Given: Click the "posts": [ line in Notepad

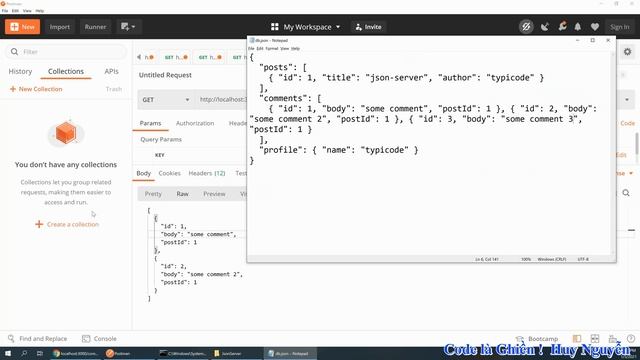Looking at the screenshot, I should click(283, 68).
